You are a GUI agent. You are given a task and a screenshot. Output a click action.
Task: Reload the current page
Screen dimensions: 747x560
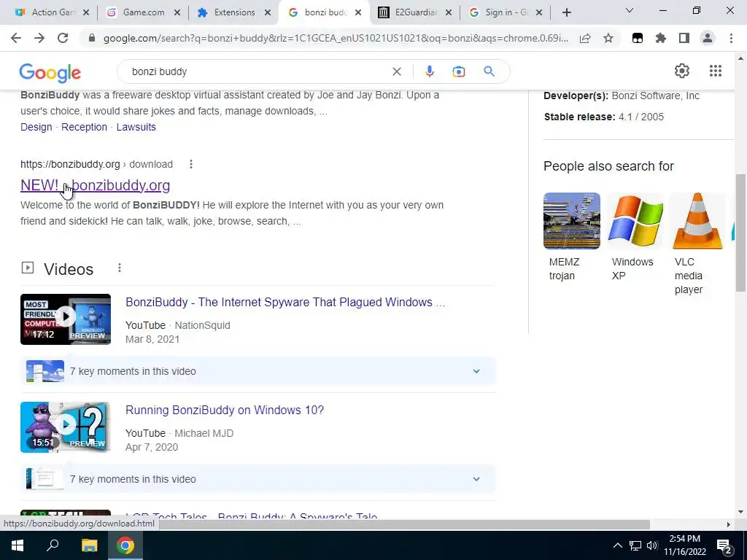pyautogui.click(x=63, y=38)
